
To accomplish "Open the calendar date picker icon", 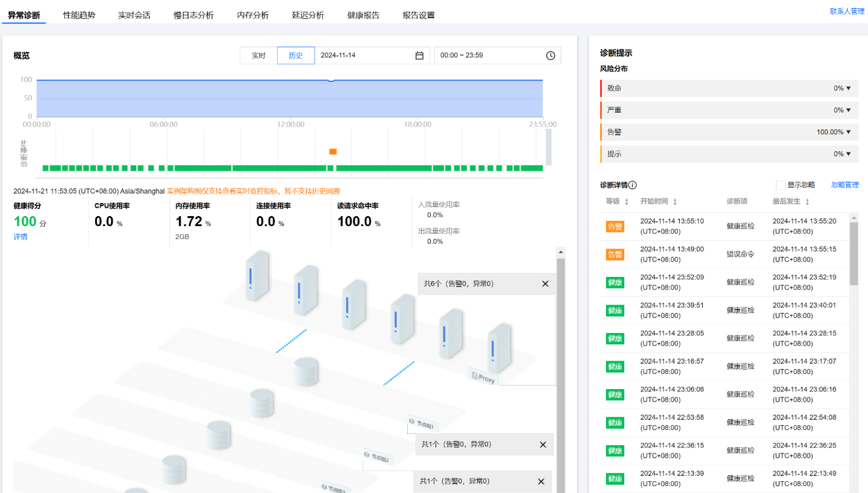I will pyautogui.click(x=419, y=55).
